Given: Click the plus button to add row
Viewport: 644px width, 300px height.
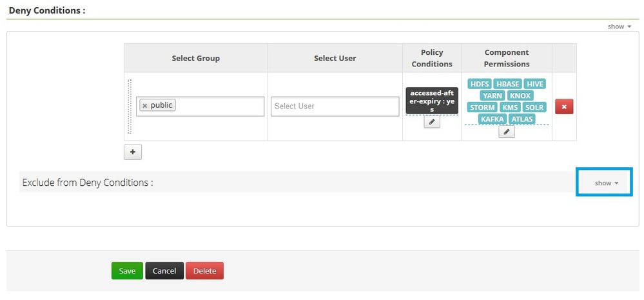Looking at the screenshot, I should [x=132, y=152].
